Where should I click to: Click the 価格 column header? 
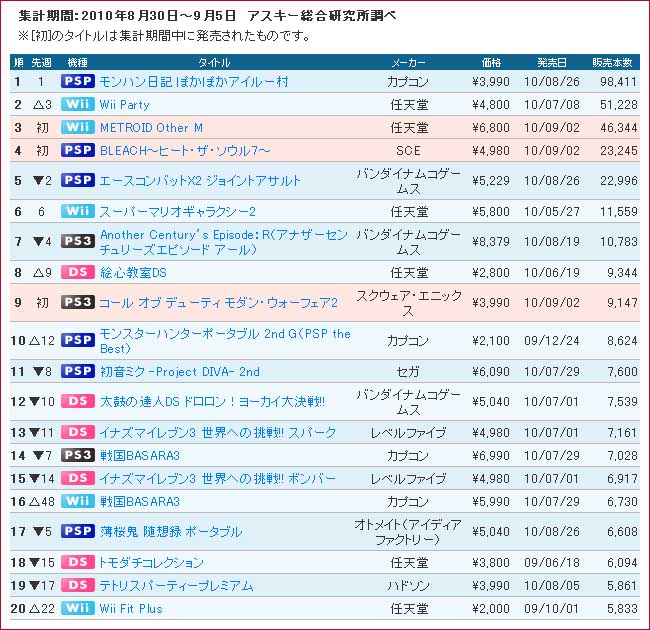click(491, 63)
